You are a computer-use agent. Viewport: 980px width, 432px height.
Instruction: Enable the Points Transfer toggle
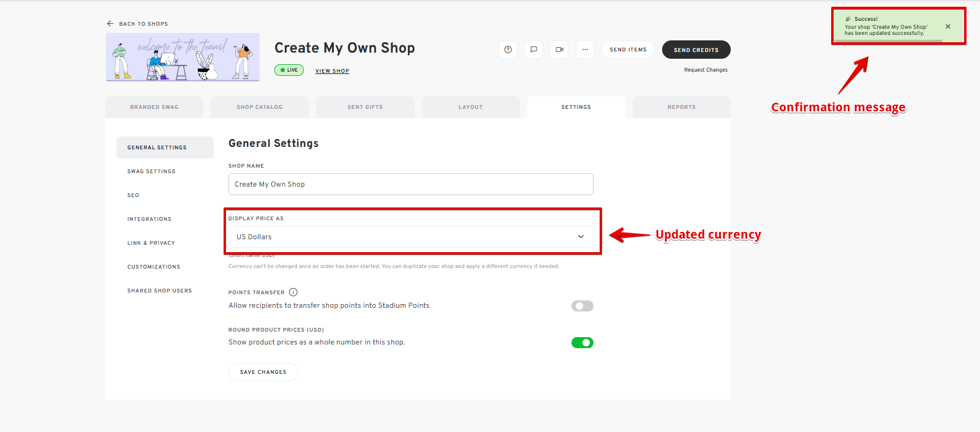coord(582,306)
